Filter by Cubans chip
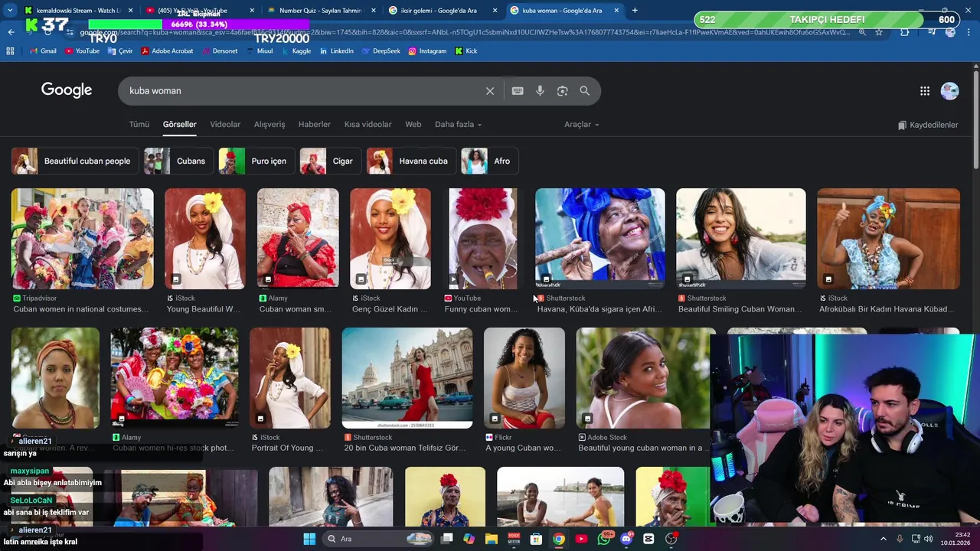The height and width of the screenshot is (551, 980). point(178,161)
